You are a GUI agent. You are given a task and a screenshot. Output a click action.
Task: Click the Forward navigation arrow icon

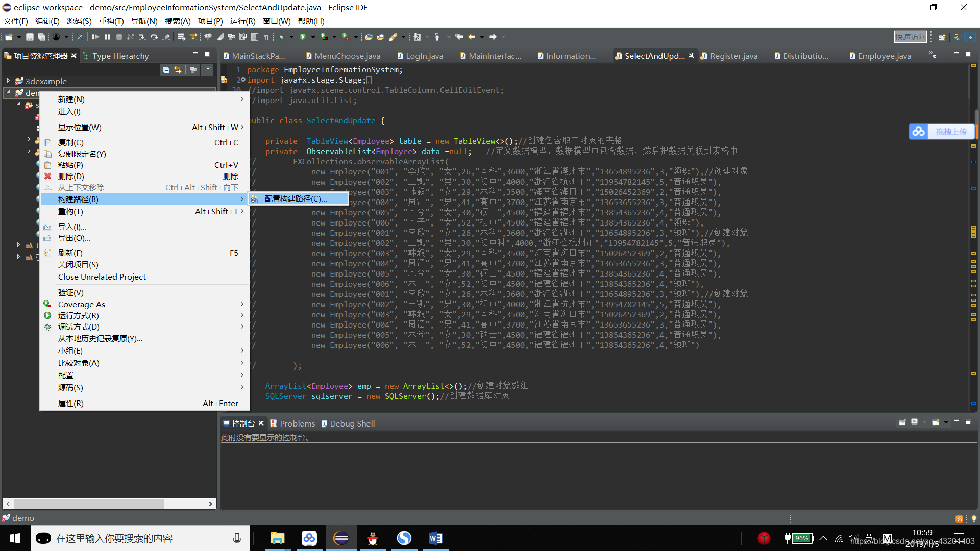493,37
